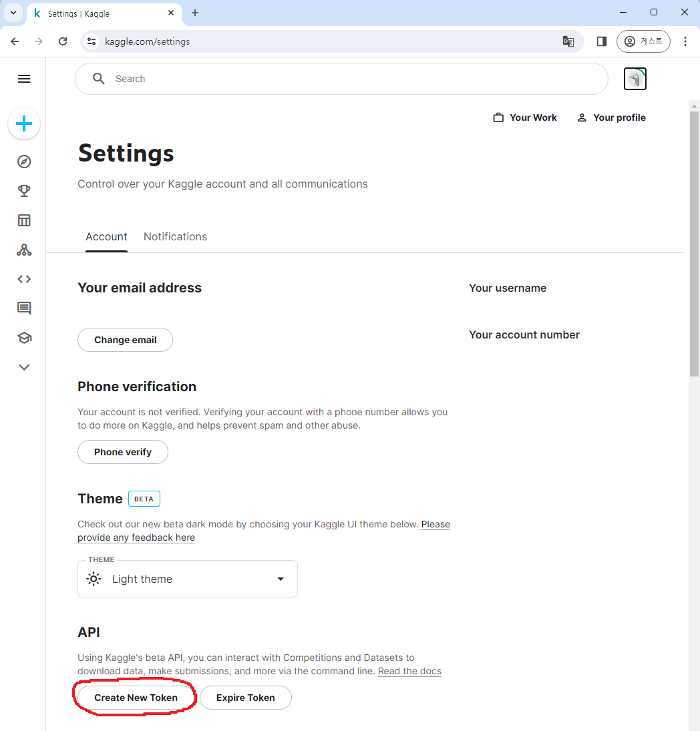Viewport: 700px width, 731px height.
Task: Click the scrollbar up arrow
Action: tap(694, 106)
